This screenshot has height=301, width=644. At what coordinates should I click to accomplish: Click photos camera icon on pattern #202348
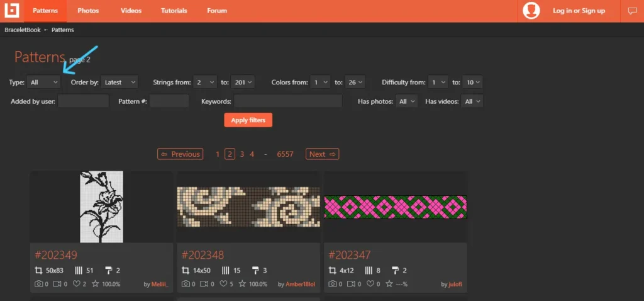point(186,284)
